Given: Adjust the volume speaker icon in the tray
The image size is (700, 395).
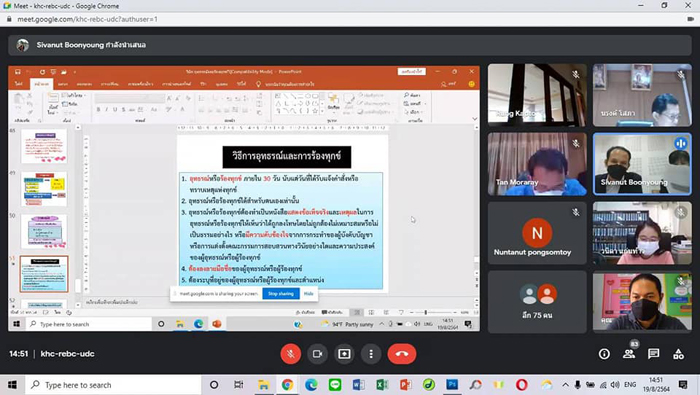Looking at the screenshot, I should 615,385.
